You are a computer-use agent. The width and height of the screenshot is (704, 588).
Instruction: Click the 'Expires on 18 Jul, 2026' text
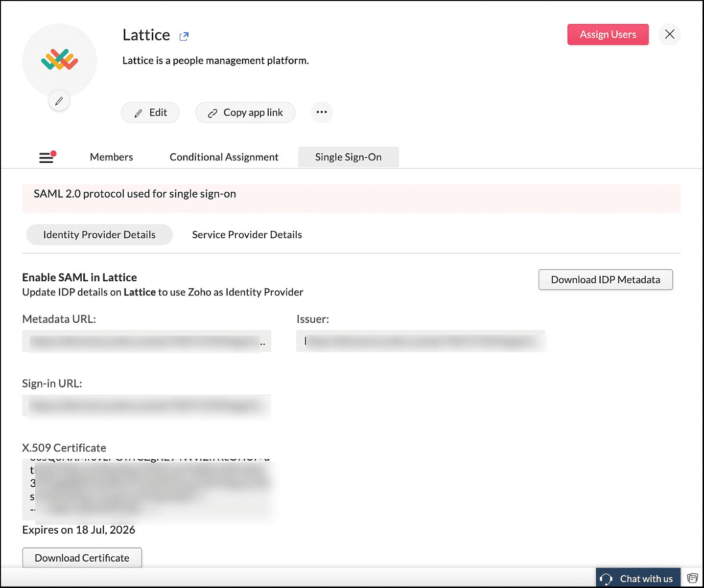tap(79, 530)
